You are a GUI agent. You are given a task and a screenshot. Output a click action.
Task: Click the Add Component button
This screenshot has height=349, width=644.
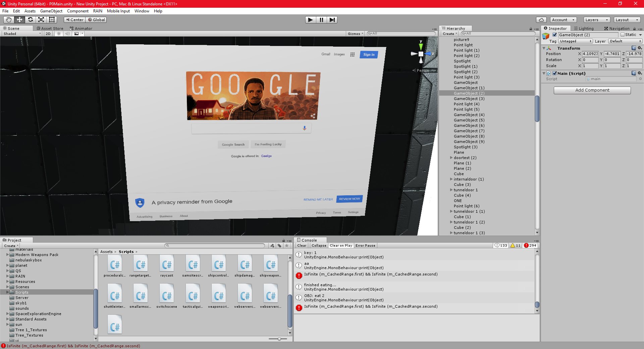(x=592, y=90)
